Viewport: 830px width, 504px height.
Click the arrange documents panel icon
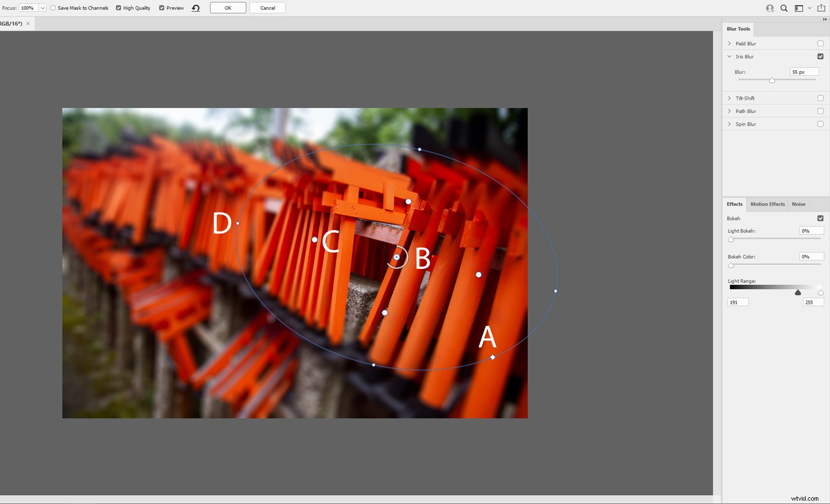click(x=799, y=8)
